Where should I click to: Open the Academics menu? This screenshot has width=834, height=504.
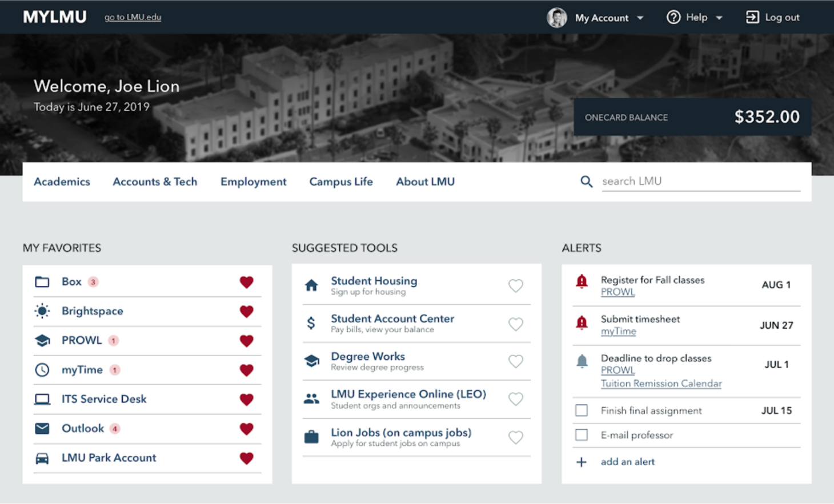tap(62, 182)
